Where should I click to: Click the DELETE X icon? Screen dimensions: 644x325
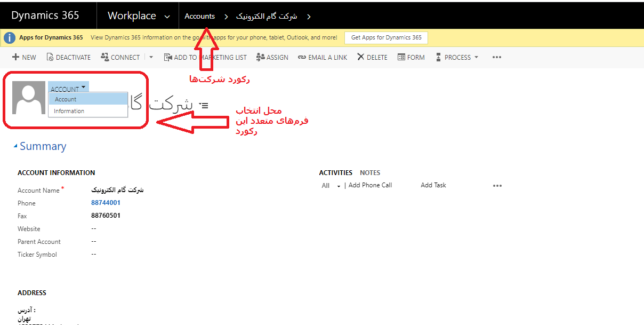[361, 57]
